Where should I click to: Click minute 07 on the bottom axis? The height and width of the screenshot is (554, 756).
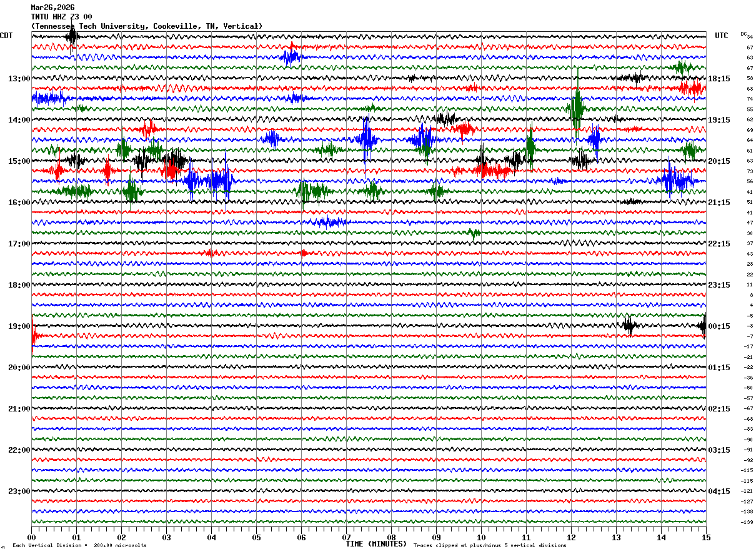[346, 537]
